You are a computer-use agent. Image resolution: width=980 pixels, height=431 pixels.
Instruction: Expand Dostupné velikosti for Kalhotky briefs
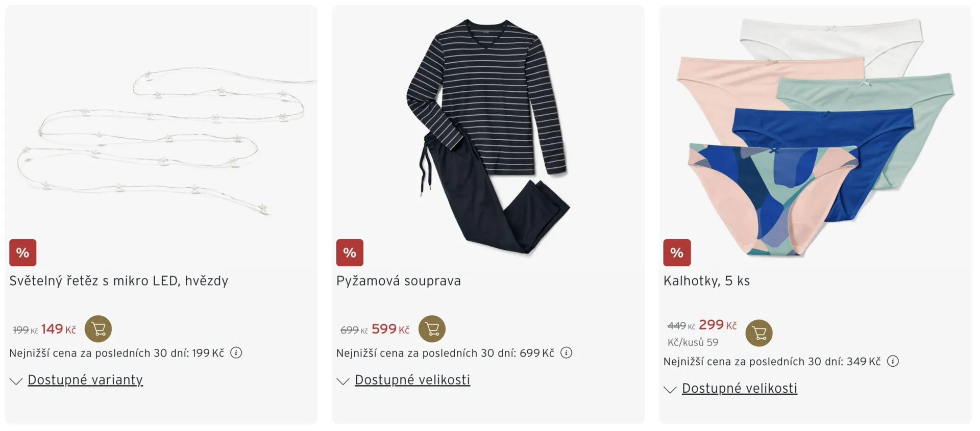pos(739,389)
